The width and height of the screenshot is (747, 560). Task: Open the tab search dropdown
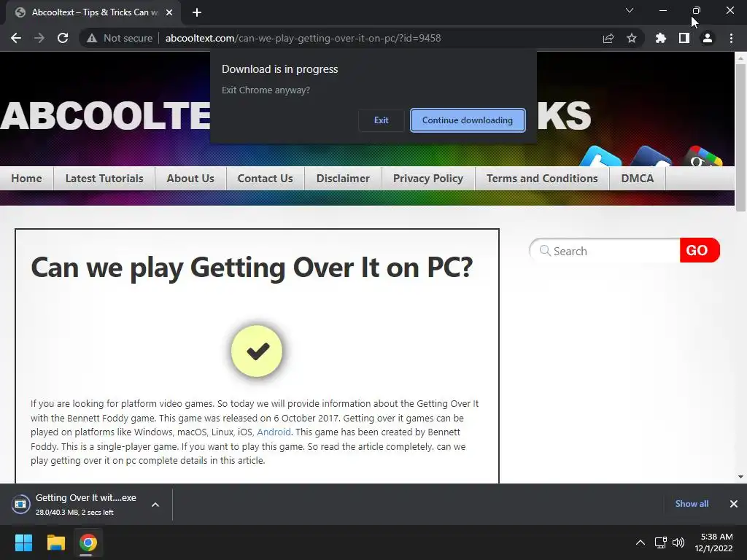630,10
